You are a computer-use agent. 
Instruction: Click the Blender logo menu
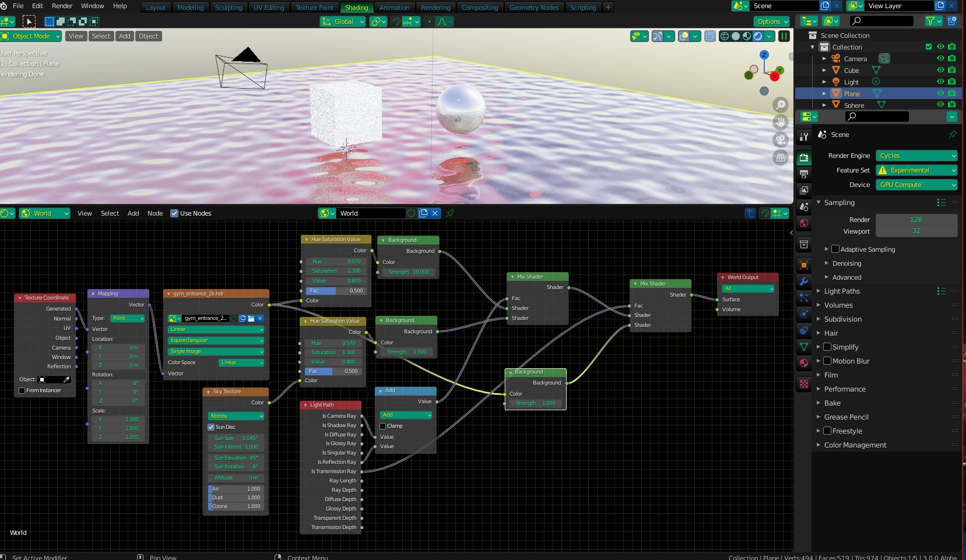point(3,6)
